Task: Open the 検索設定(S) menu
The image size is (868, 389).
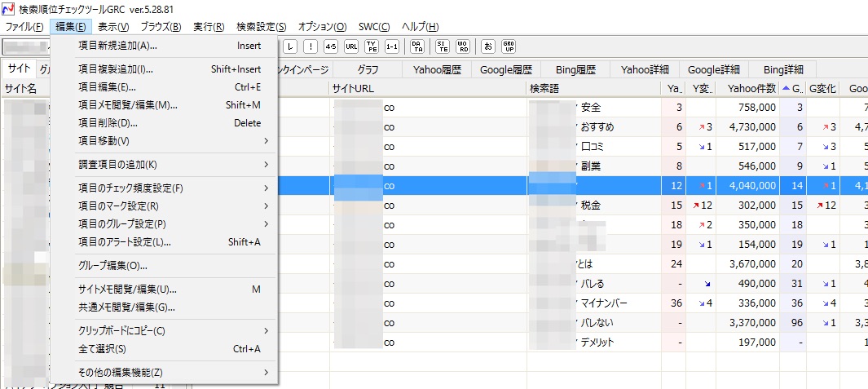Action: point(262,27)
